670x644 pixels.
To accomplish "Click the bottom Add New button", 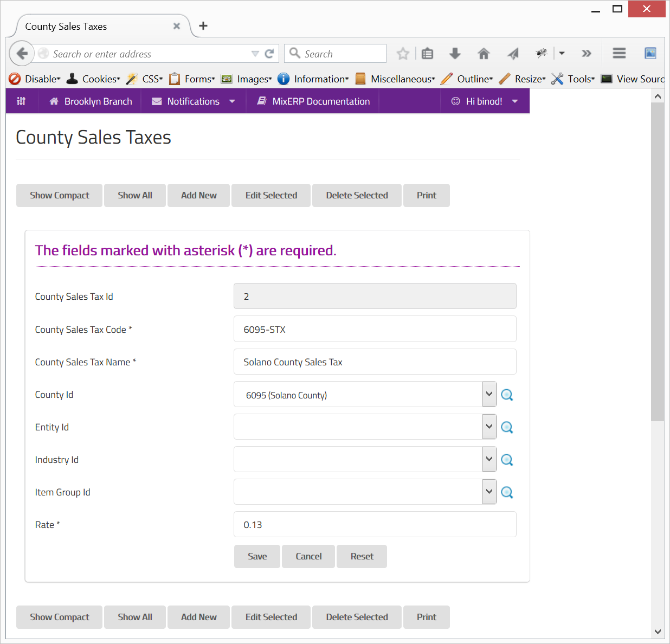I will pyautogui.click(x=199, y=617).
